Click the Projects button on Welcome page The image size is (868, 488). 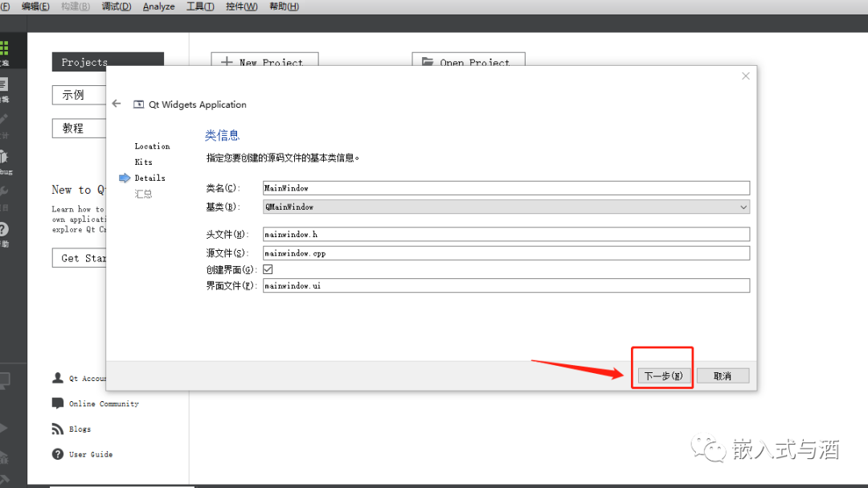(108, 61)
